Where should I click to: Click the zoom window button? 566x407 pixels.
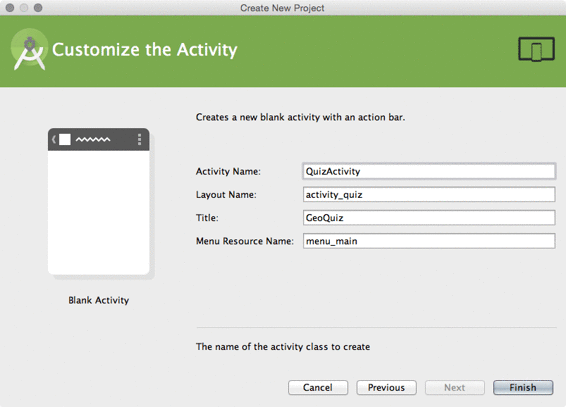[38, 8]
